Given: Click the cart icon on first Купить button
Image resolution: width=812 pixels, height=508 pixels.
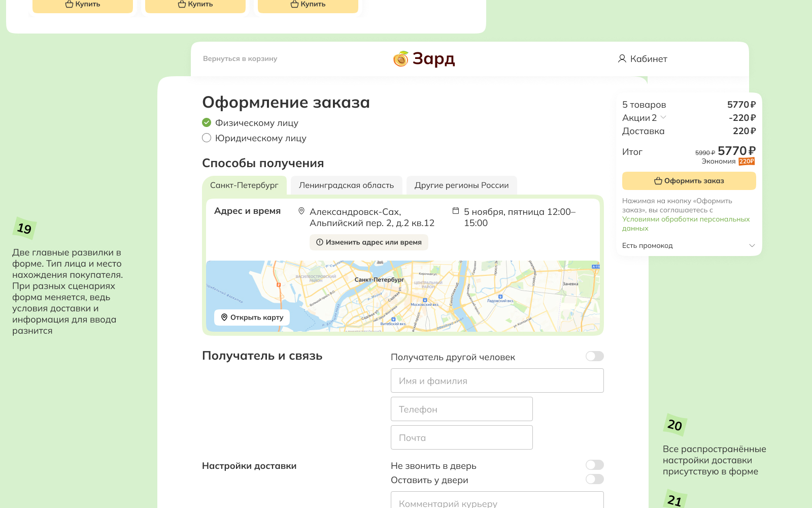Looking at the screenshot, I should (69, 3).
